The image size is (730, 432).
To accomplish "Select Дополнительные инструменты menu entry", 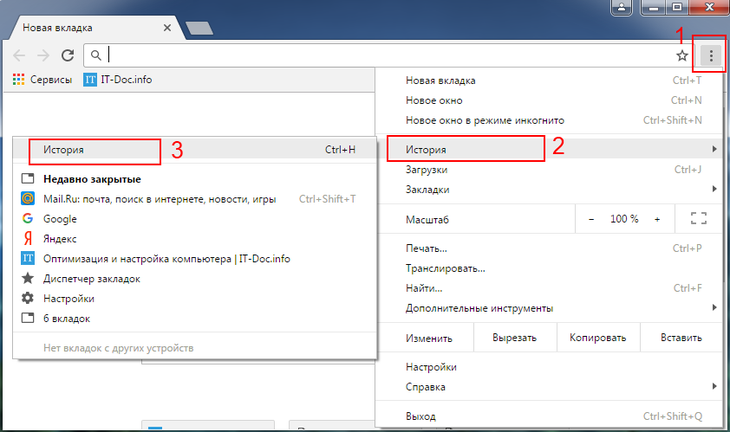I will [549, 308].
